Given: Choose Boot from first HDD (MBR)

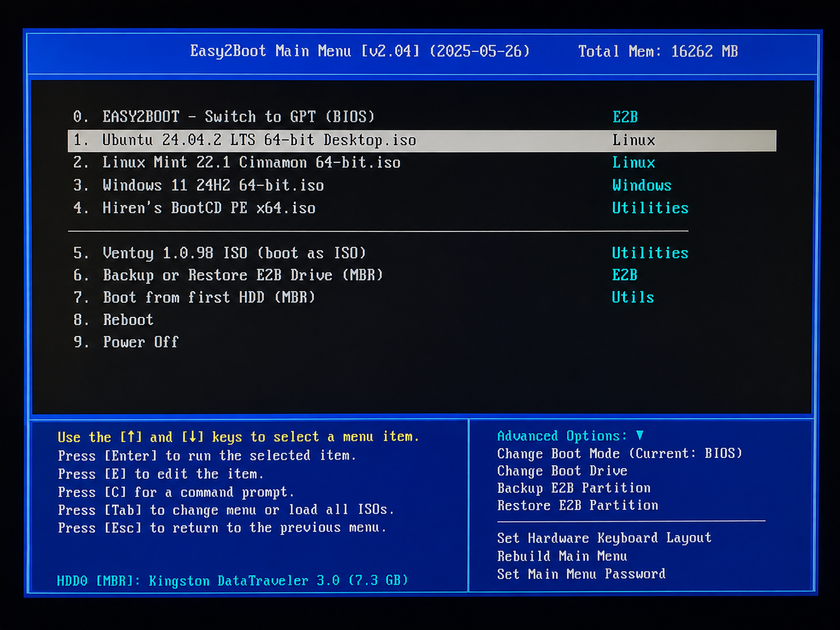Looking at the screenshot, I should point(194,297).
